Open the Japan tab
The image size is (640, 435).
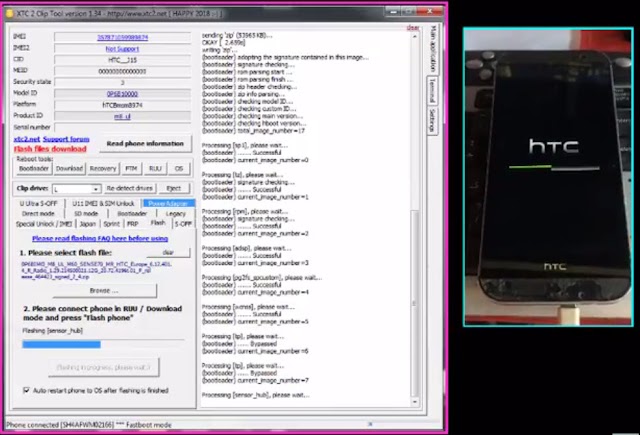pos(87,224)
